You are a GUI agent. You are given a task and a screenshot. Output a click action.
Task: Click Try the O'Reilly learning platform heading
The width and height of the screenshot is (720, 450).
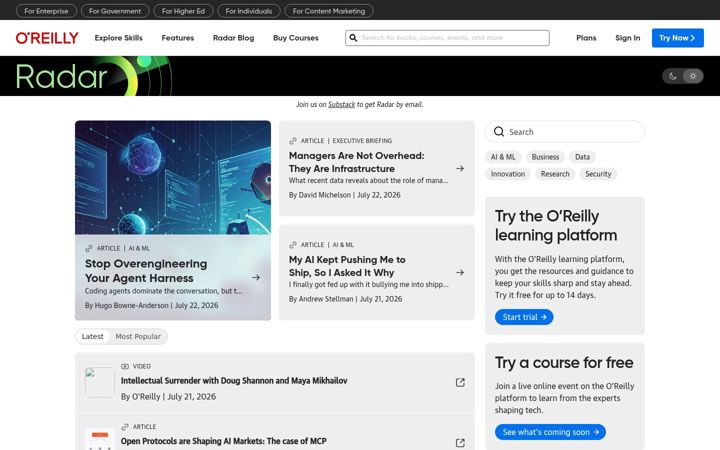[x=556, y=225]
